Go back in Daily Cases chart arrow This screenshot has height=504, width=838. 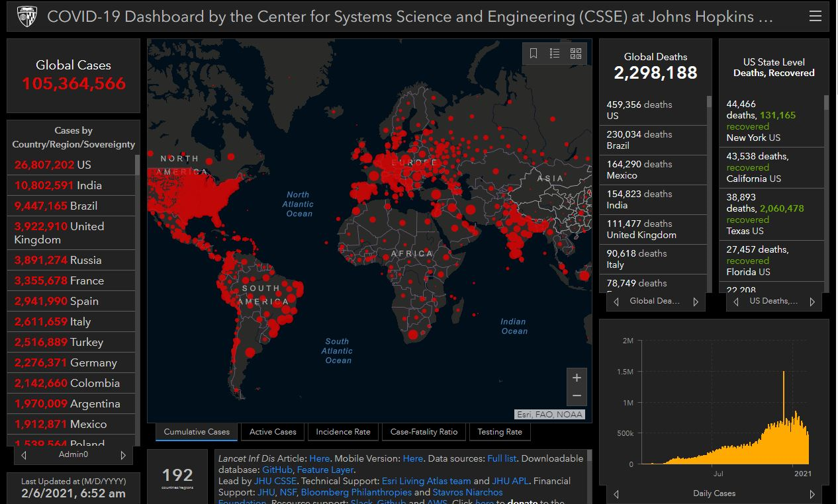[617, 494]
